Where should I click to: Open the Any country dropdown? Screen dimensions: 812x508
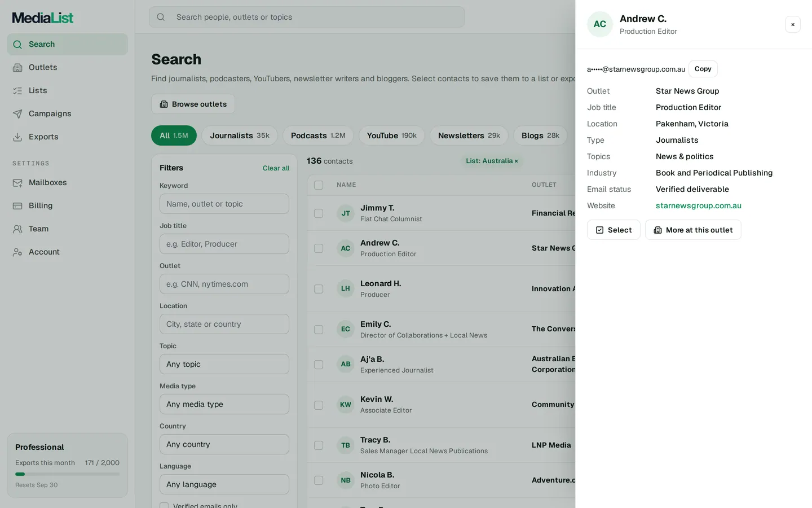click(x=224, y=444)
